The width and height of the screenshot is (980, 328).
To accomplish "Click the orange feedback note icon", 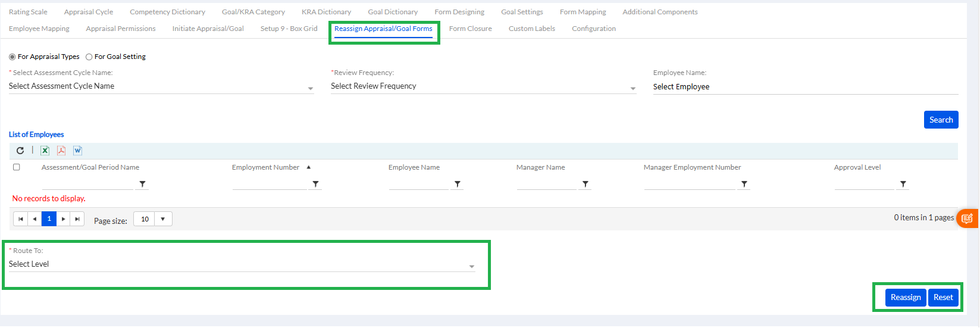I will point(967,218).
